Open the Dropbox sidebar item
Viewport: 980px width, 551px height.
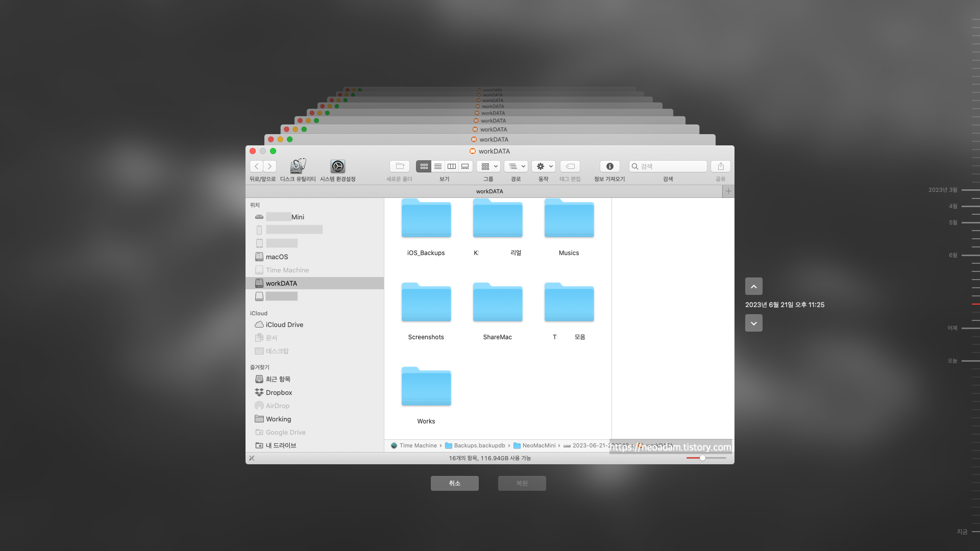[x=279, y=392]
